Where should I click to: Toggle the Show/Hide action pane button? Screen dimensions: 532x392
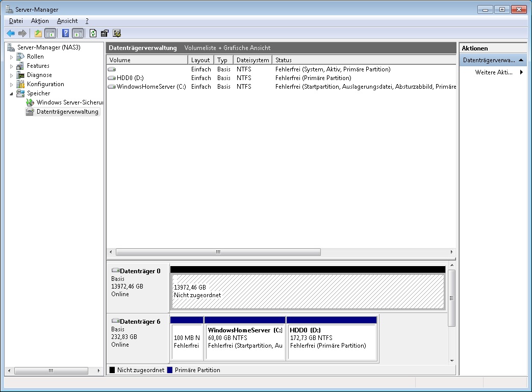click(78, 33)
